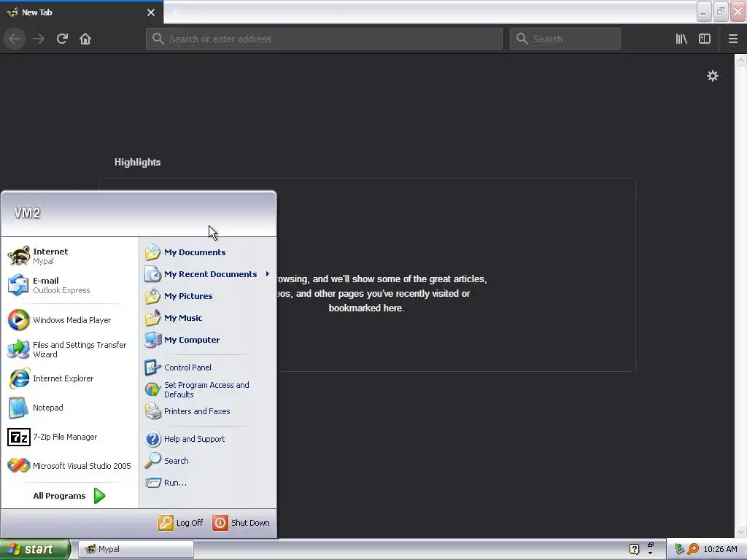Launch Outlook Express E-mail

tap(70, 285)
